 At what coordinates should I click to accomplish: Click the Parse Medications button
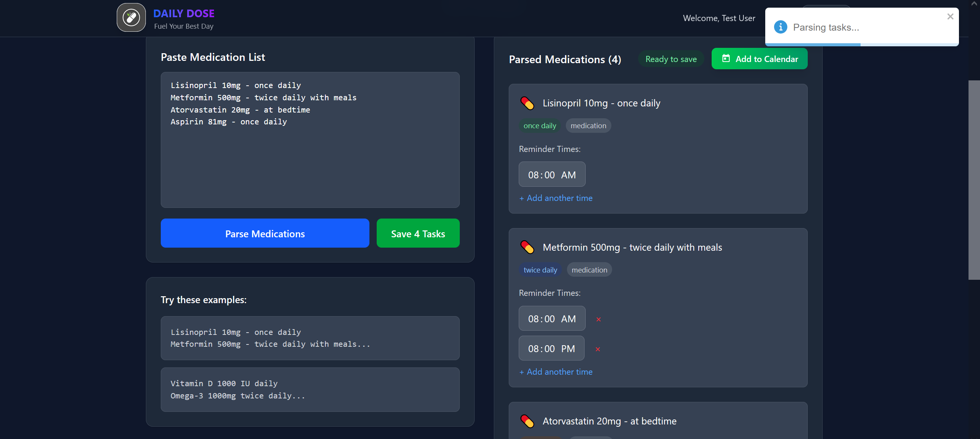pyautogui.click(x=265, y=233)
